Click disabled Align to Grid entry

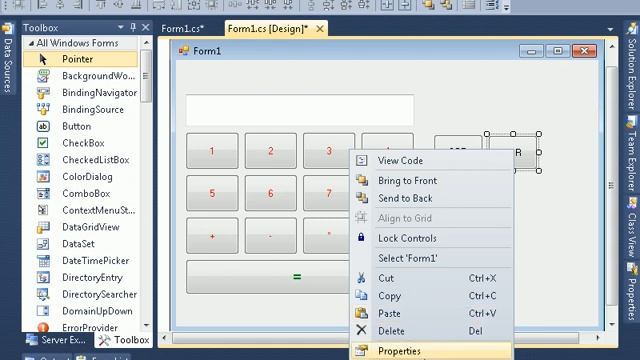click(x=431, y=218)
